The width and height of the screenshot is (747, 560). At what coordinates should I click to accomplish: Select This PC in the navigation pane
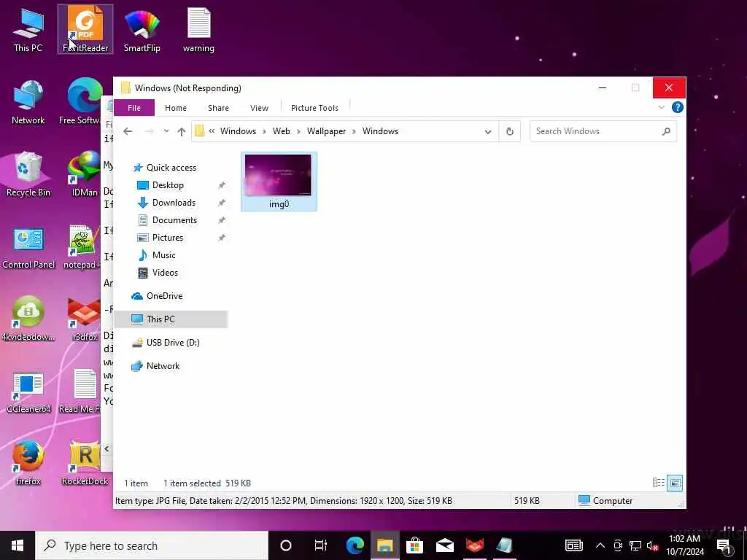[x=171, y=319]
